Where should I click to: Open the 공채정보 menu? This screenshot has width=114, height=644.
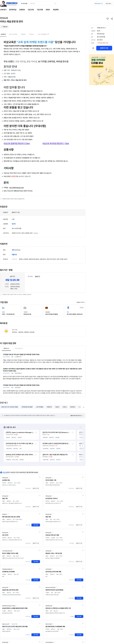(x=22, y=10)
